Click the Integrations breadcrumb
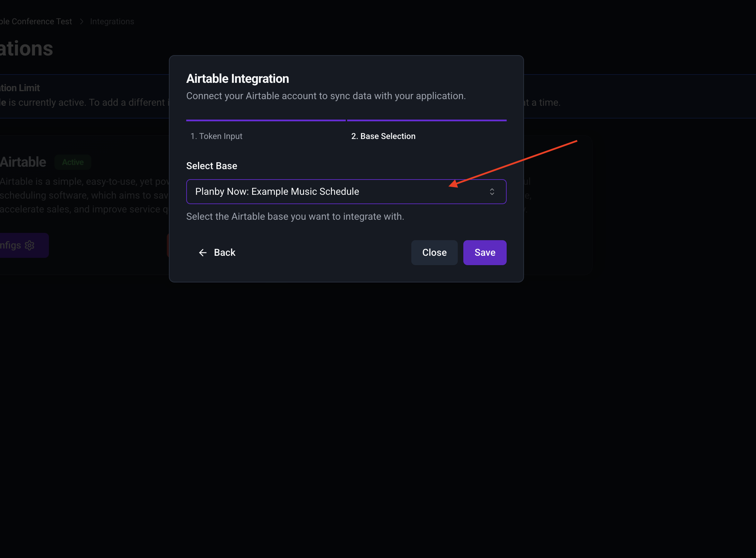This screenshot has height=558, width=756. click(x=112, y=21)
